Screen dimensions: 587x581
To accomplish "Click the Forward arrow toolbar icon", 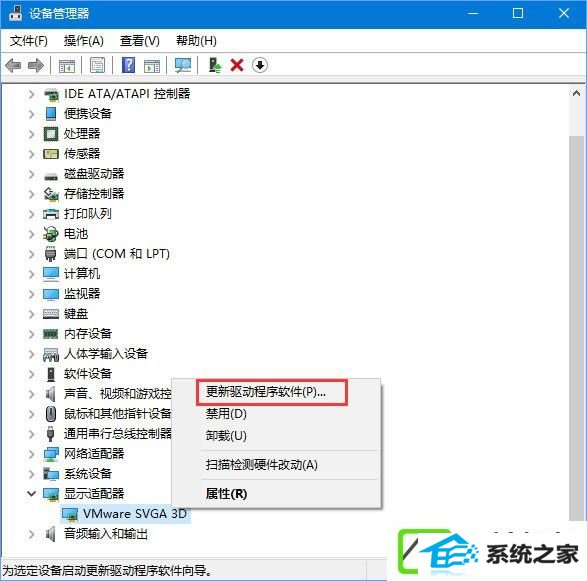I will point(36,66).
